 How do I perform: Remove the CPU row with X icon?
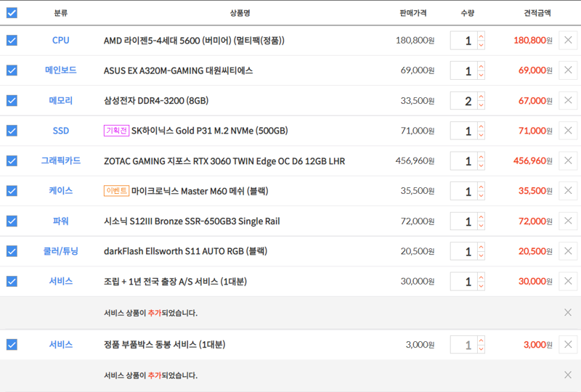pyautogui.click(x=568, y=40)
